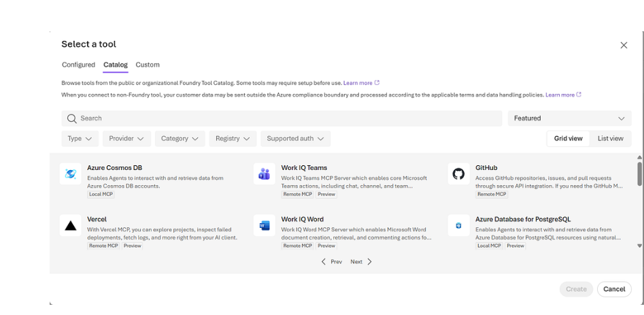Click Preview tag under Work IQ Teams

326,195
